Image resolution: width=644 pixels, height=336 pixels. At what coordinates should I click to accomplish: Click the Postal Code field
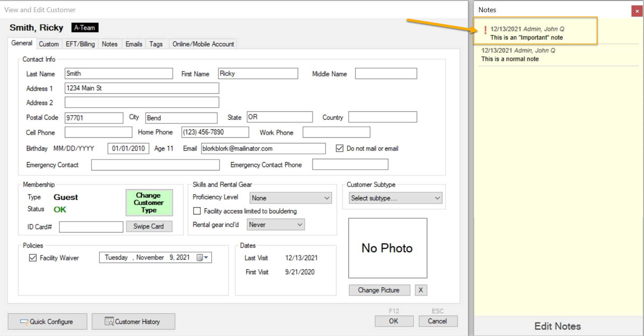94,118
